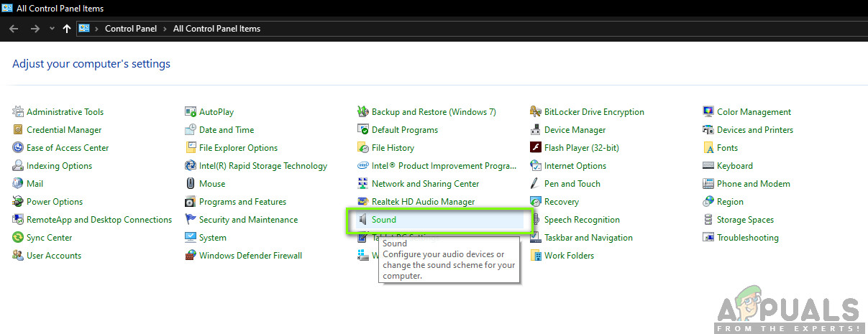Open the Mouse icon
Image resolution: width=868 pixels, height=334 pixels.
[191, 184]
